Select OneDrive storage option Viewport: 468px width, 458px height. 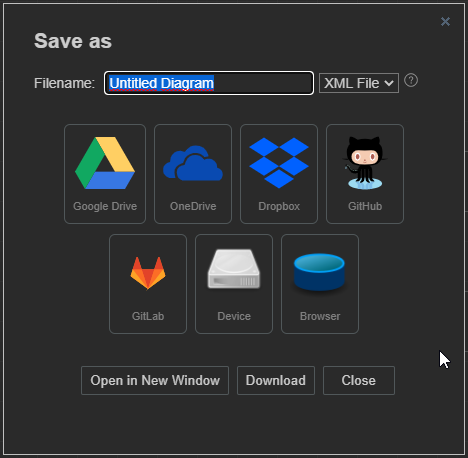[x=193, y=174]
